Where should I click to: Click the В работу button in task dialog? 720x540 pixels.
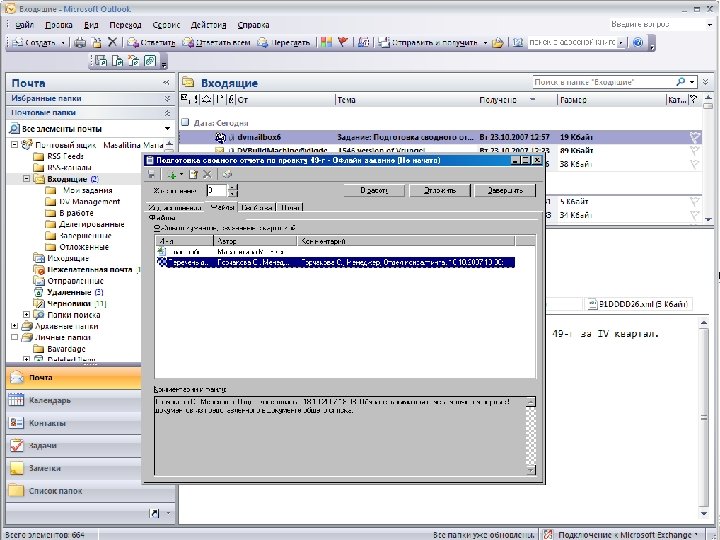374,190
